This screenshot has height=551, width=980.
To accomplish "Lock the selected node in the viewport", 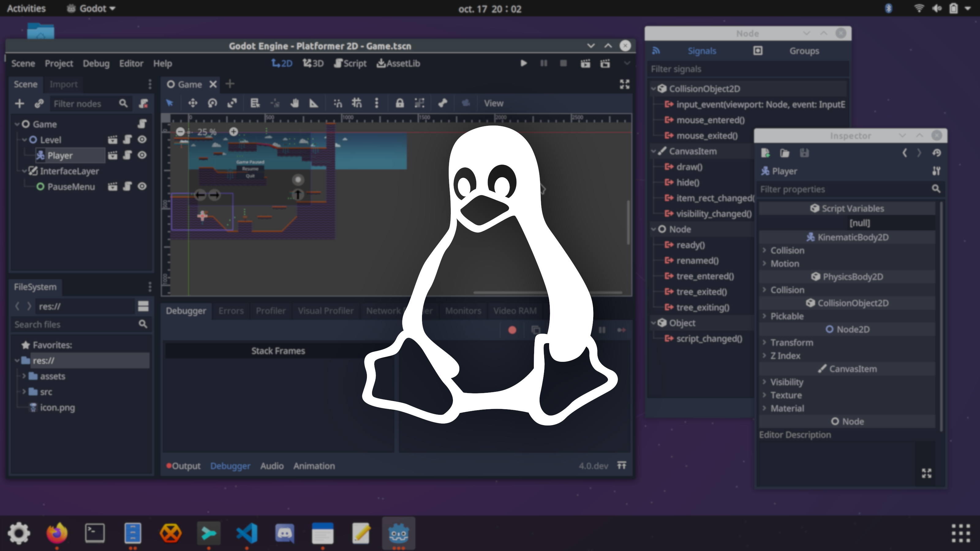I will point(401,103).
